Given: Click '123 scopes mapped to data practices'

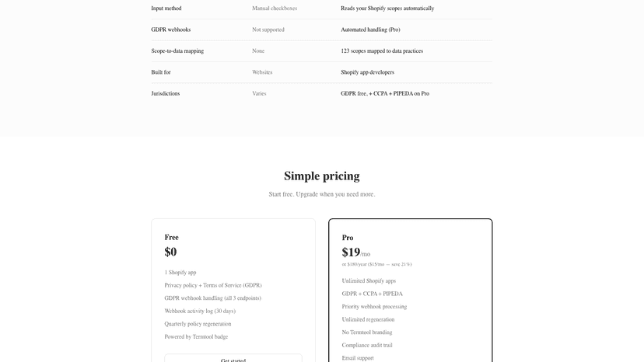Looking at the screenshot, I should 382,51.
